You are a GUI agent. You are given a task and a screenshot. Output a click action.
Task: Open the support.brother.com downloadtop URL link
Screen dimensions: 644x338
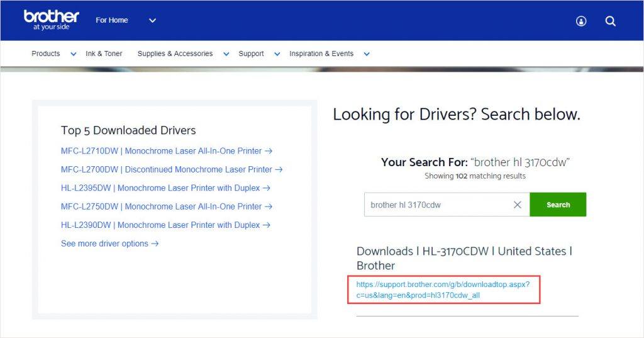point(443,290)
